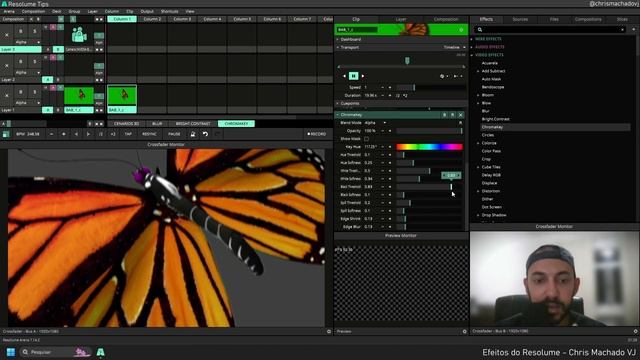Open the Layer 2 blend mode dropdown
The height and width of the screenshot is (360, 640).
(27, 72)
